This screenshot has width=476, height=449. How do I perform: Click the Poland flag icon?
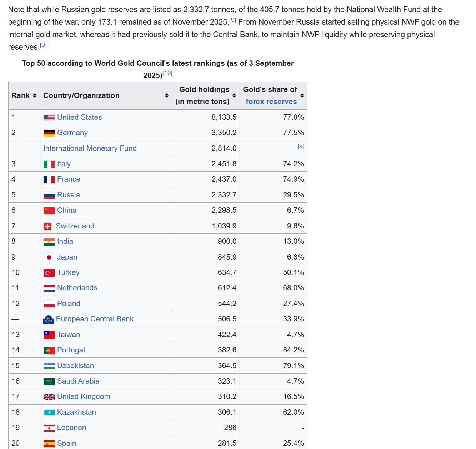(x=49, y=304)
